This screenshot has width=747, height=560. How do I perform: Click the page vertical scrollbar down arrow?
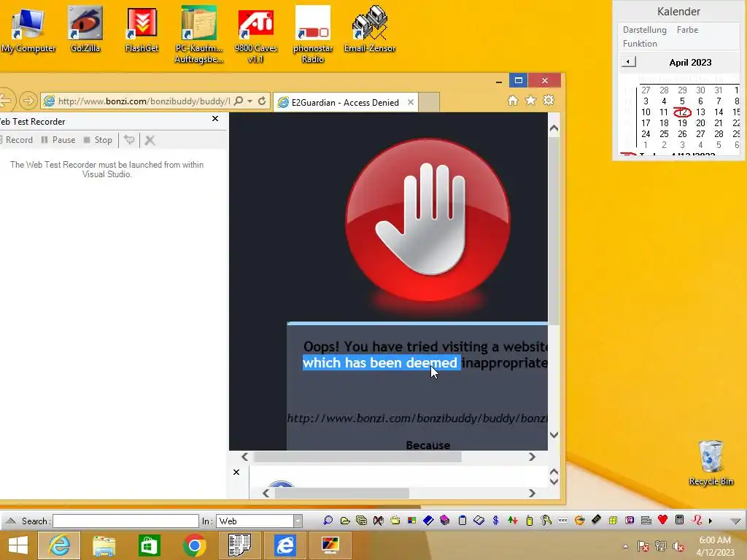(554, 435)
